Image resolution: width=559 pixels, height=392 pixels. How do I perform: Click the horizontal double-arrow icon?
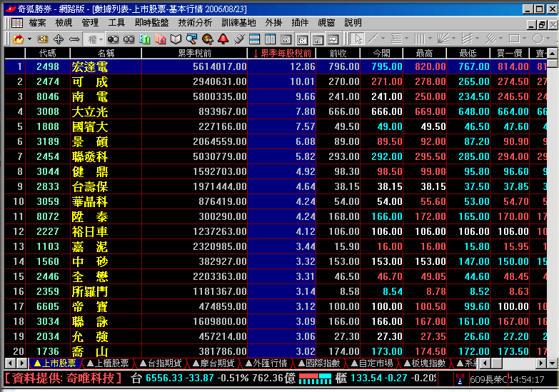point(74,39)
